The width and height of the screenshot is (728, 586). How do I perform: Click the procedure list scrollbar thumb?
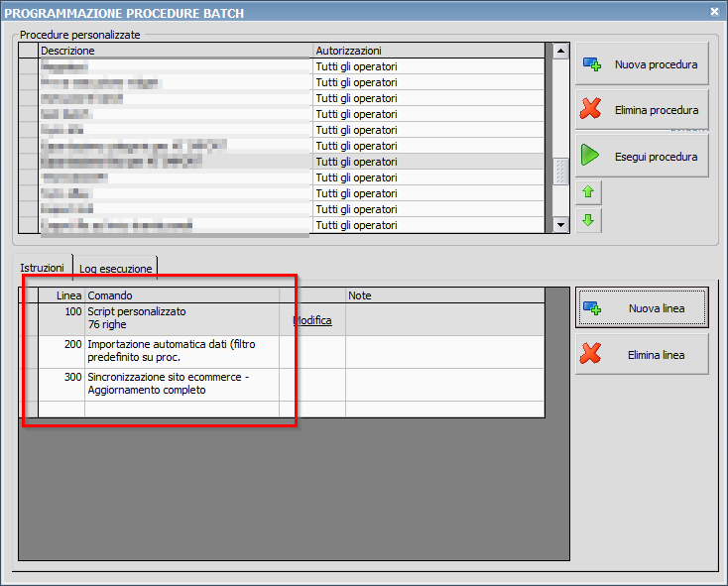click(560, 172)
